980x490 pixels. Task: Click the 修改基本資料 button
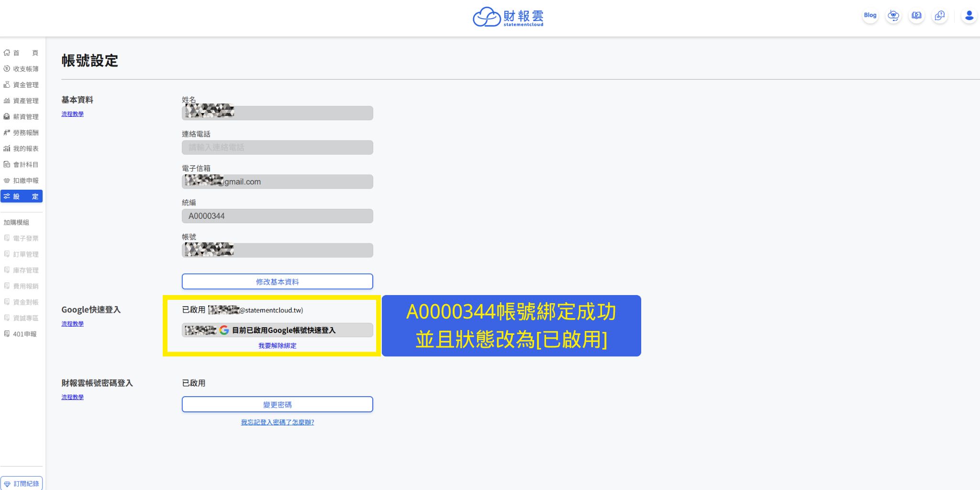tap(277, 282)
